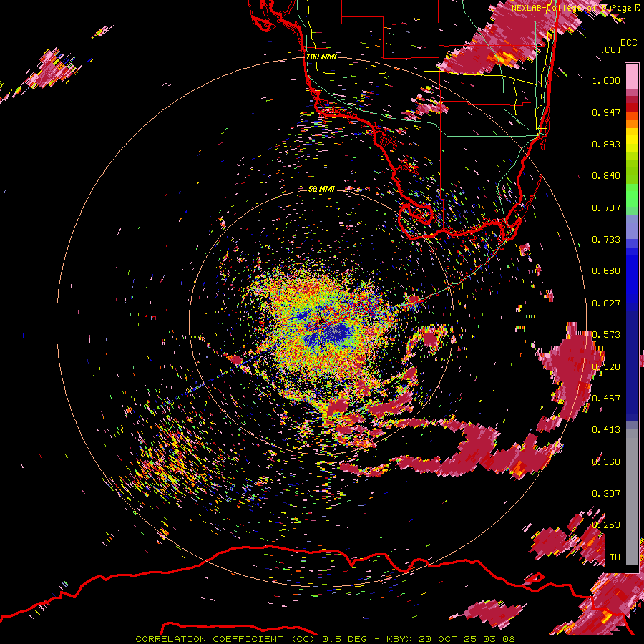Pick the orange segment of the color bar
This screenshot has width=644, height=644.
[632, 123]
